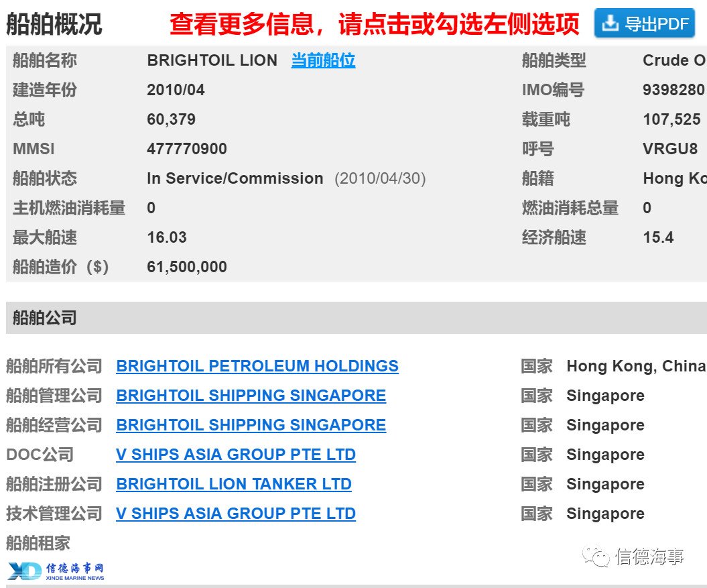This screenshot has width=707, height=588.
Task: Select IMO number 9398280
Action: click(x=673, y=90)
